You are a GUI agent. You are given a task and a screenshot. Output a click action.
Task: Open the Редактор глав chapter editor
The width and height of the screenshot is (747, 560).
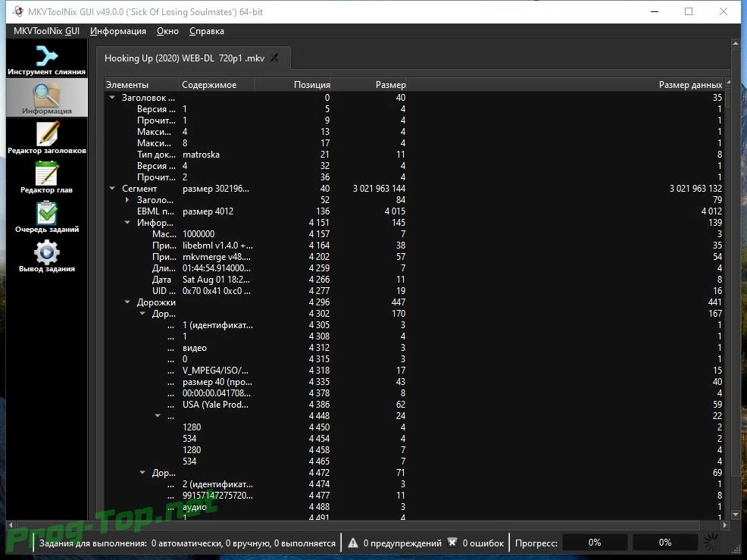pyautogui.click(x=47, y=177)
